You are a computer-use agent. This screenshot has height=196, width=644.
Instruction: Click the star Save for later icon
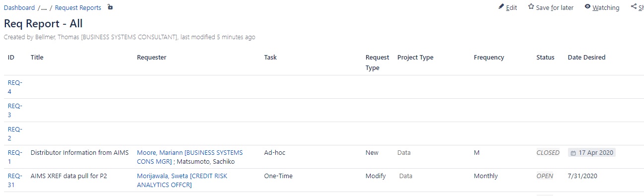[531, 7]
